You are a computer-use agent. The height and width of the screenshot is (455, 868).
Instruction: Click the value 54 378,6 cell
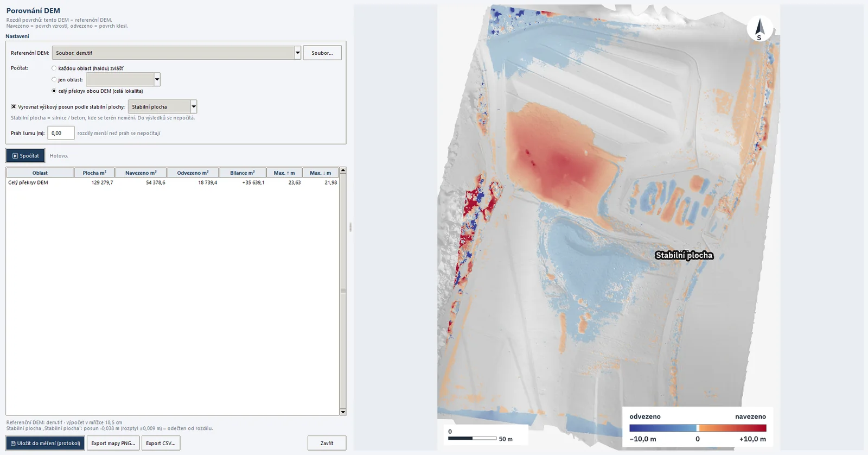[x=155, y=183]
